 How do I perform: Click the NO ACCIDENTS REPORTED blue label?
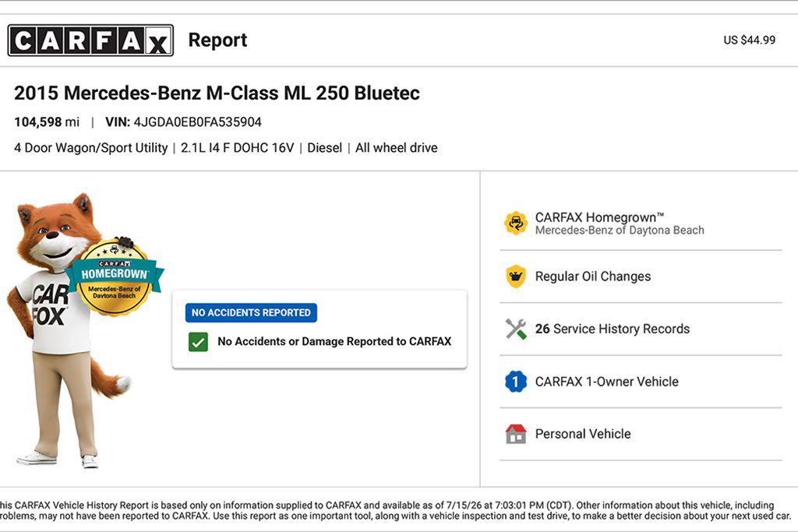pos(251,313)
